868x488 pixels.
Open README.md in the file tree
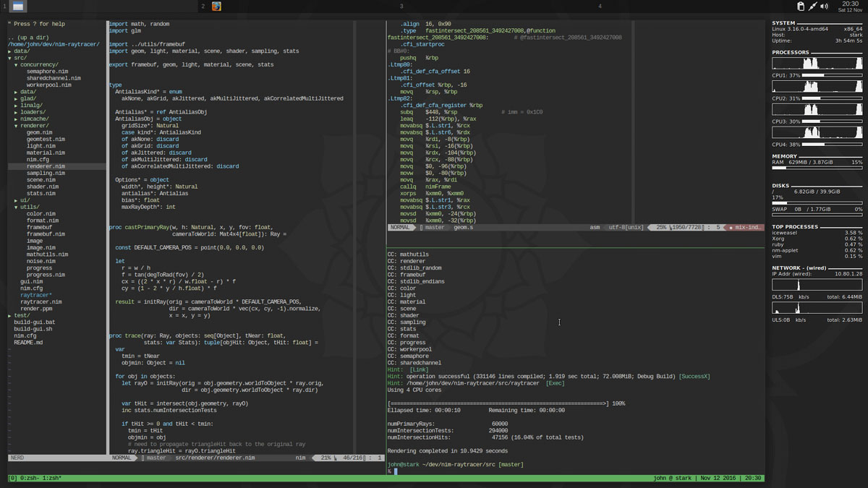28,343
